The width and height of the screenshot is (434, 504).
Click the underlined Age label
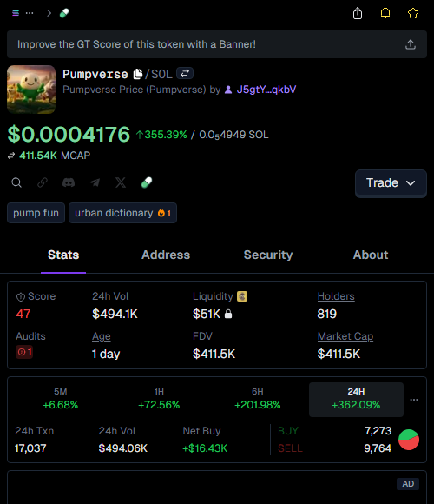coord(101,336)
